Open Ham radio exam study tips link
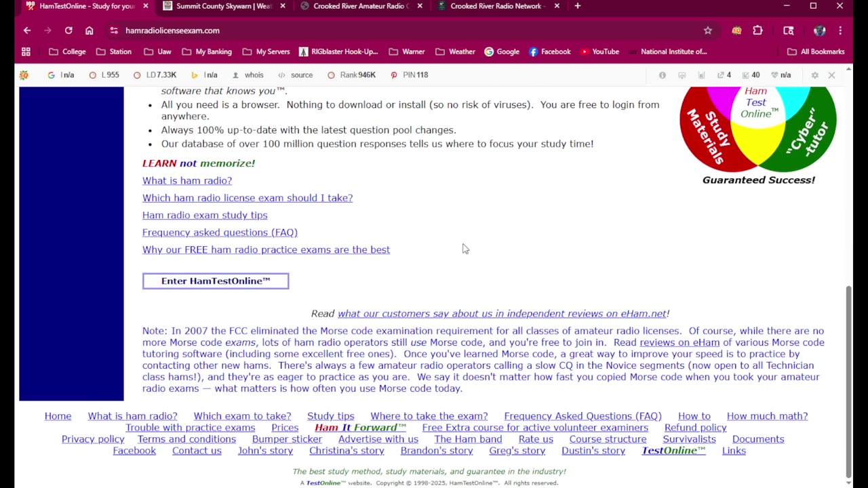Viewport: 868px width, 488px height. [205, 216]
